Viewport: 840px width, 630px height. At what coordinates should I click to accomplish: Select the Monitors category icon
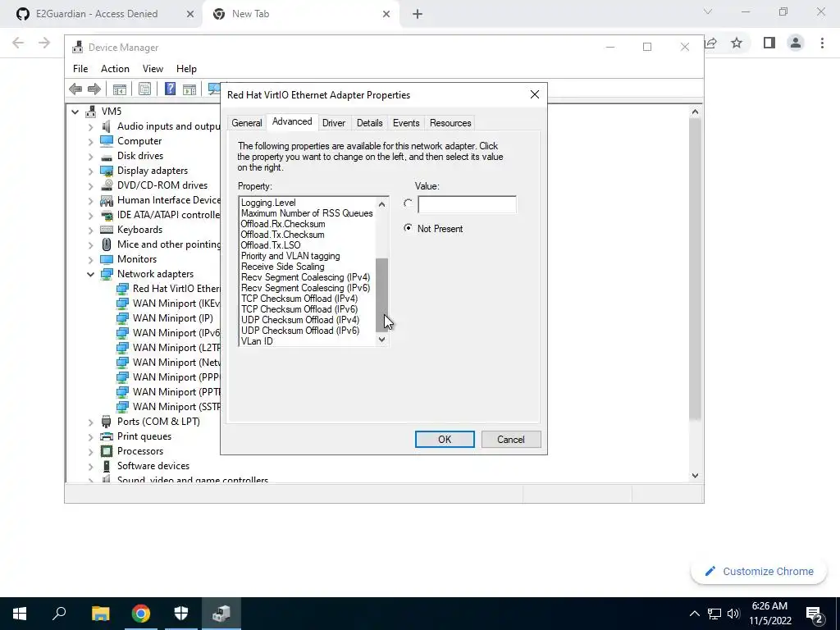pyautogui.click(x=107, y=259)
